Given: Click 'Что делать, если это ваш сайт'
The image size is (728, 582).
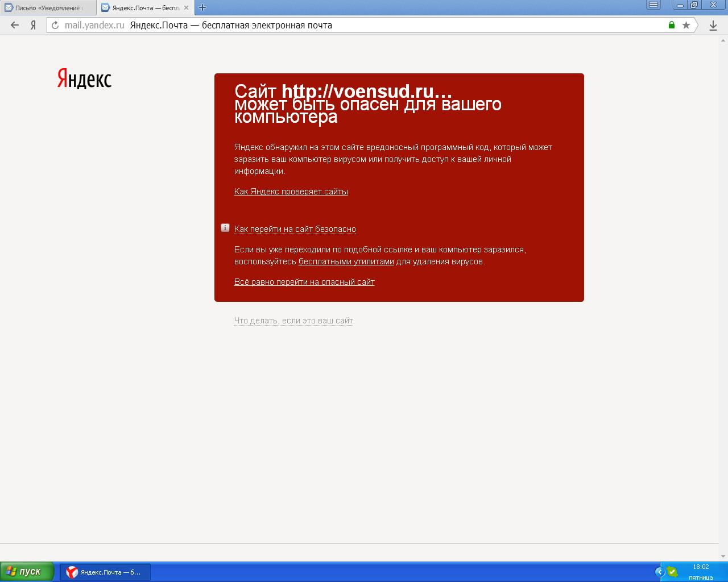Looking at the screenshot, I should [293, 321].
